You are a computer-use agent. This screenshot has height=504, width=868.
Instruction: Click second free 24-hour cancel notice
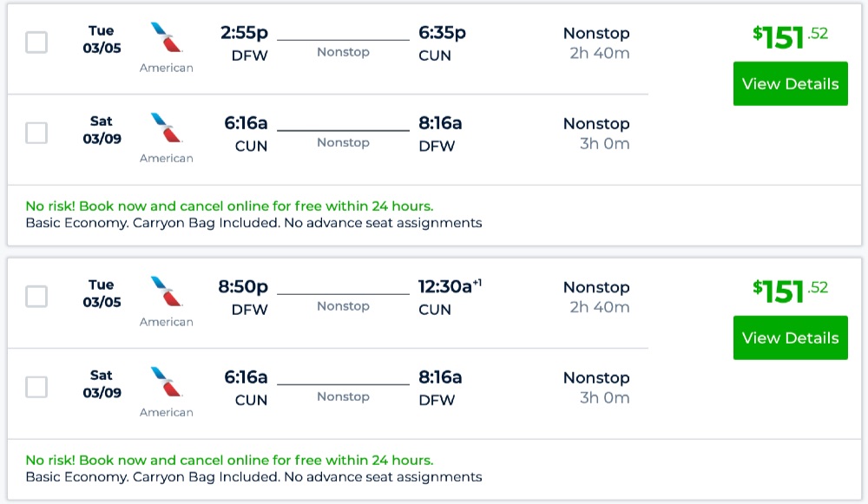(x=229, y=461)
